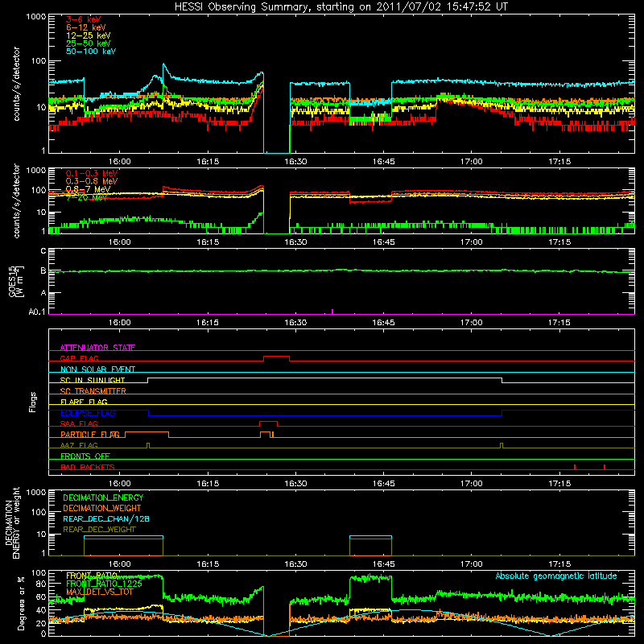Select the SC_IN_SUNLIGHT flag label
Screen dimensions: 644x644
click(93, 380)
